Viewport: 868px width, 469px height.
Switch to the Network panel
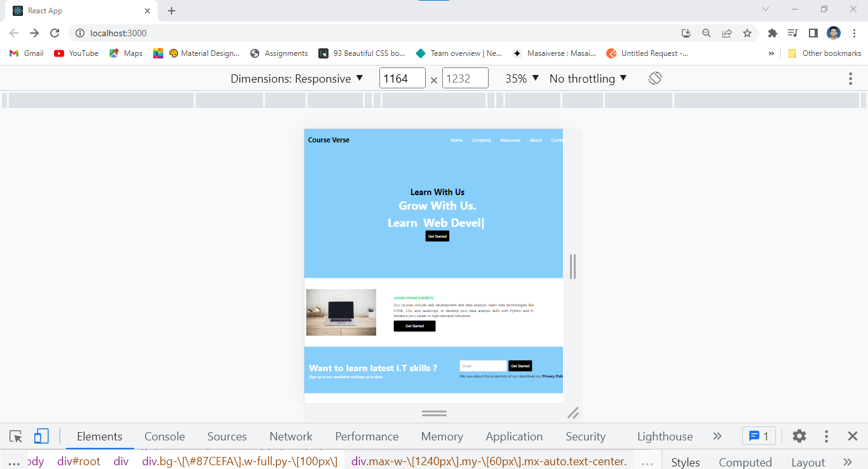[x=290, y=436]
